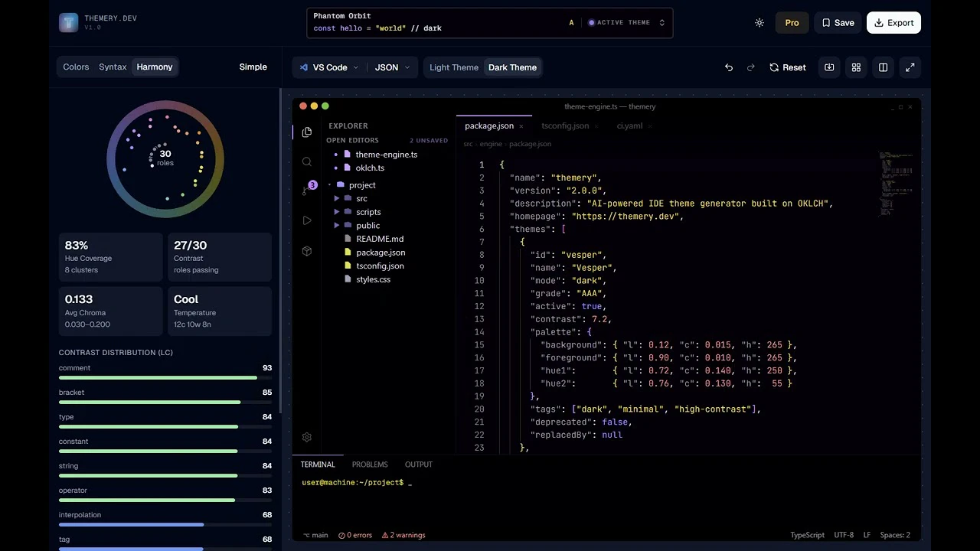Open Explorer in the activity bar
Image resolution: width=980 pixels, height=551 pixels.
point(307,132)
